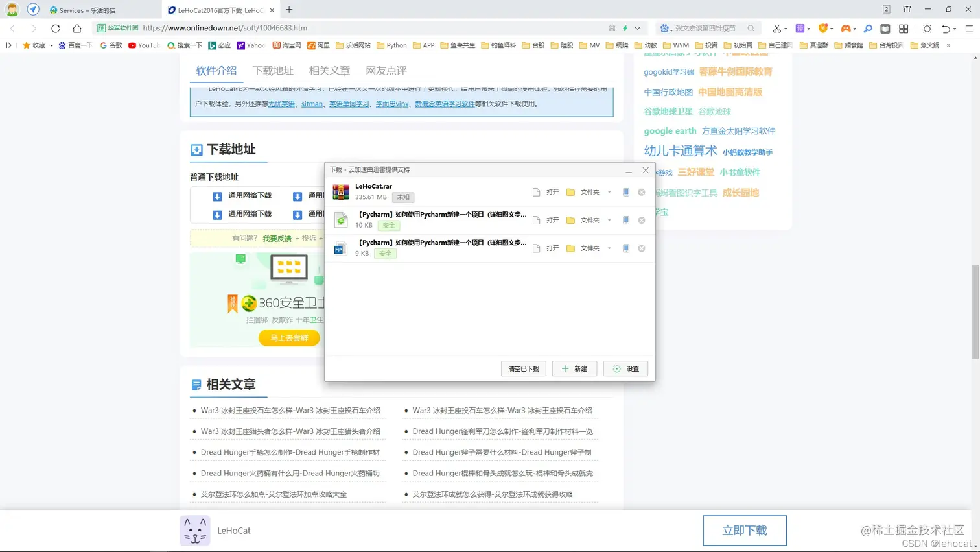Open the translate tool in the toolbar
Screen dimensions: 980x552
800,28
